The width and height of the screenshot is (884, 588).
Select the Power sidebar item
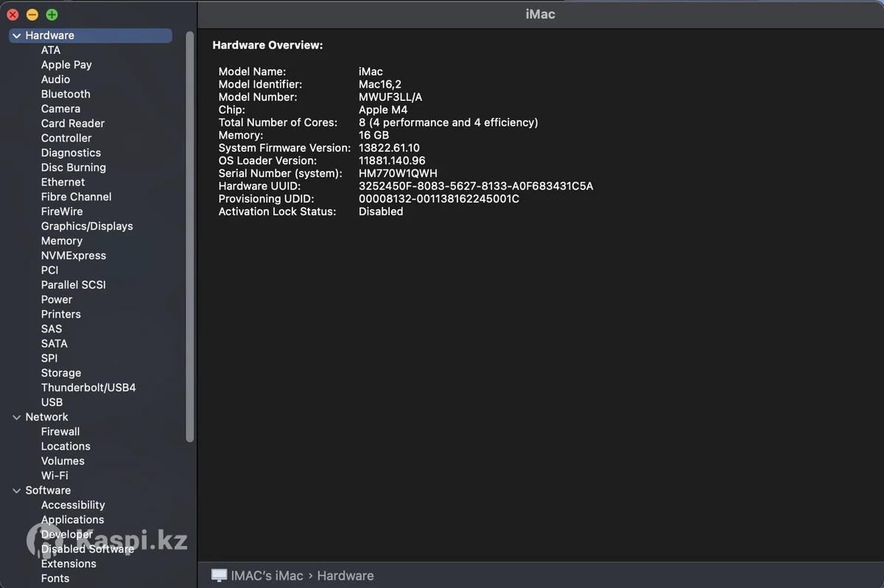[57, 300]
